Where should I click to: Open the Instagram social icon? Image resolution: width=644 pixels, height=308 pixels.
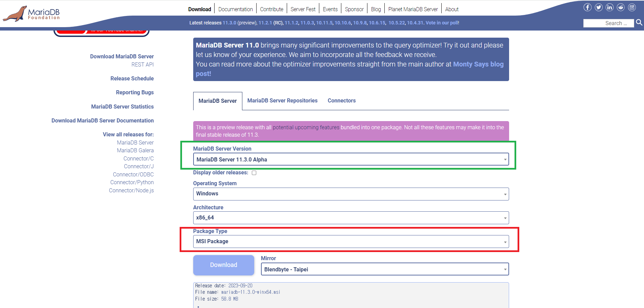pyautogui.click(x=632, y=7)
